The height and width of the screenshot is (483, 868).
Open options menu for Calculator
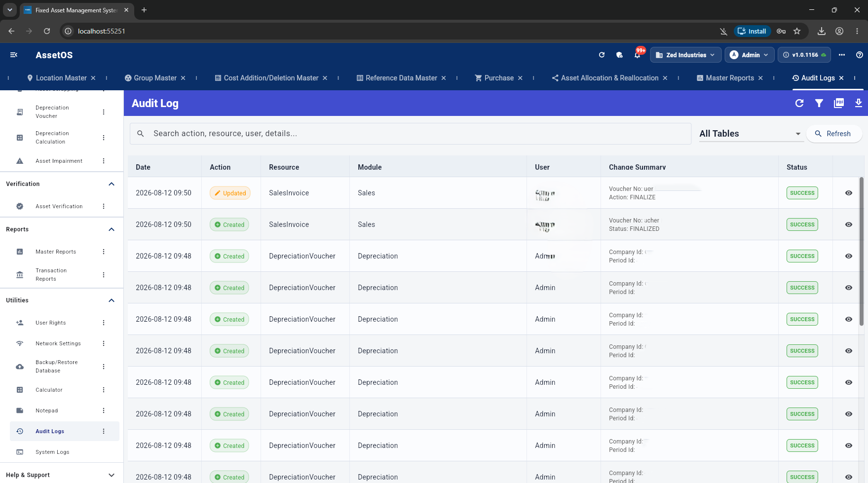coord(104,390)
